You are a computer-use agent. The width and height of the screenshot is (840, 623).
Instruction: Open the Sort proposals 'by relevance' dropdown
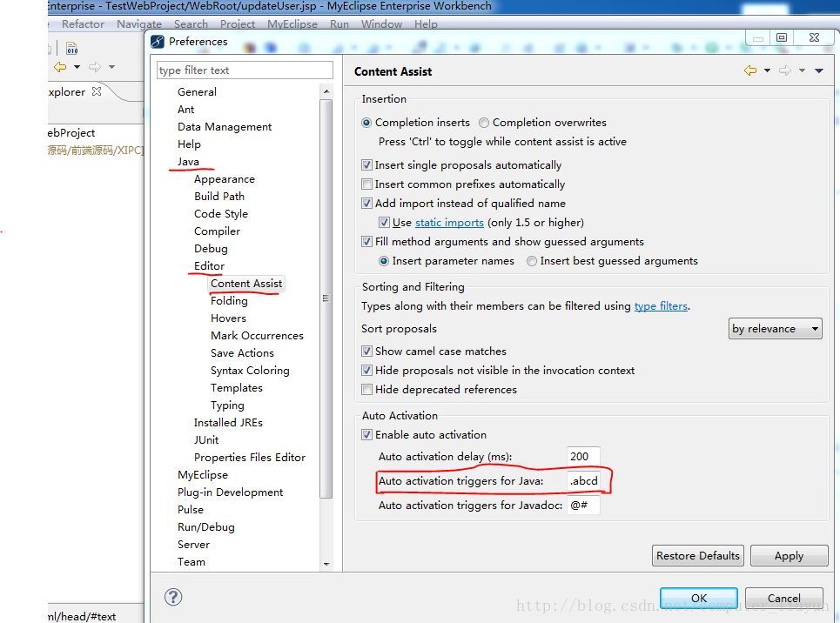pyautogui.click(x=776, y=329)
